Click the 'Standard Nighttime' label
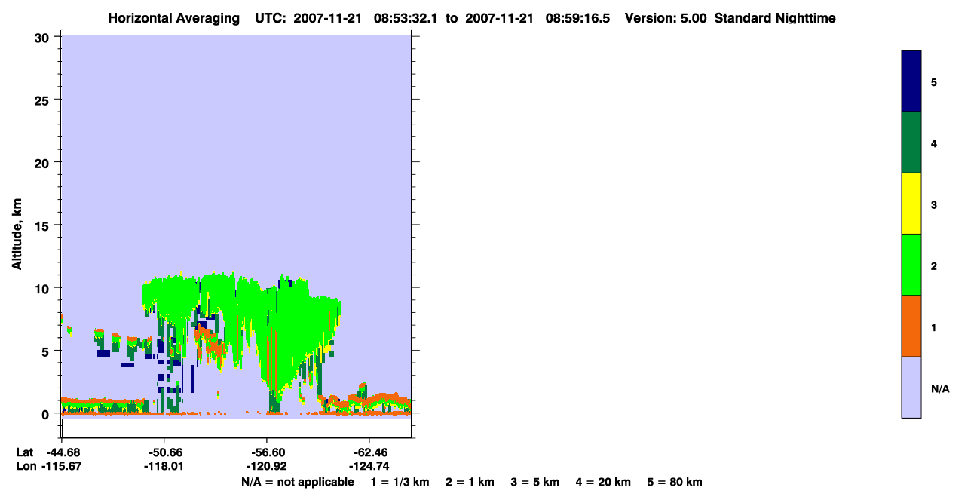Viewport: 980px width, 503px height. (775, 18)
